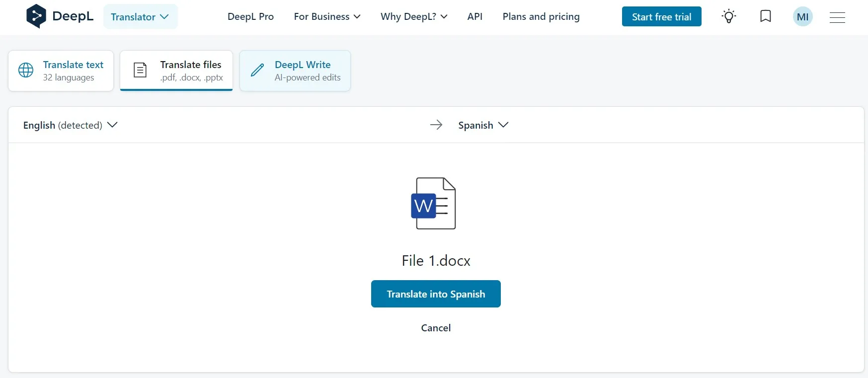This screenshot has height=378, width=868.
Task: Toggle the lightbulb theme icon
Action: [728, 16]
